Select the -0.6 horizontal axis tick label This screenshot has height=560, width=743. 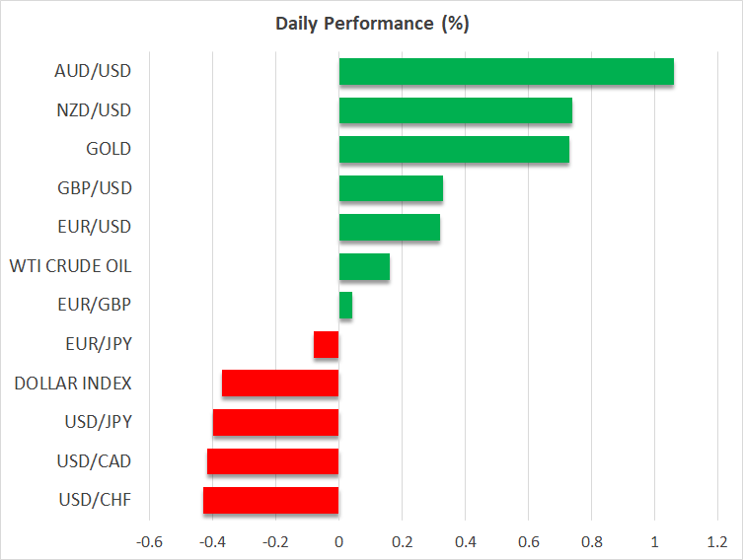coord(149,542)
